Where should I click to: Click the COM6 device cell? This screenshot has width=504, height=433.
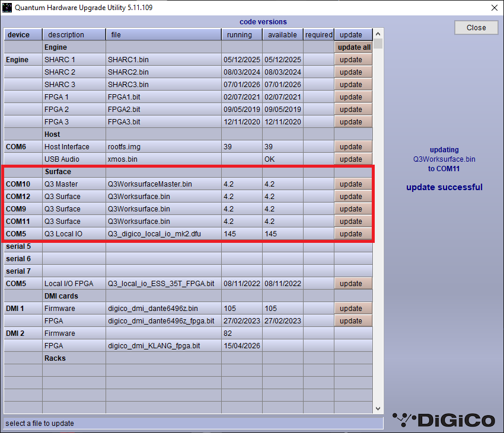point(23,147)
